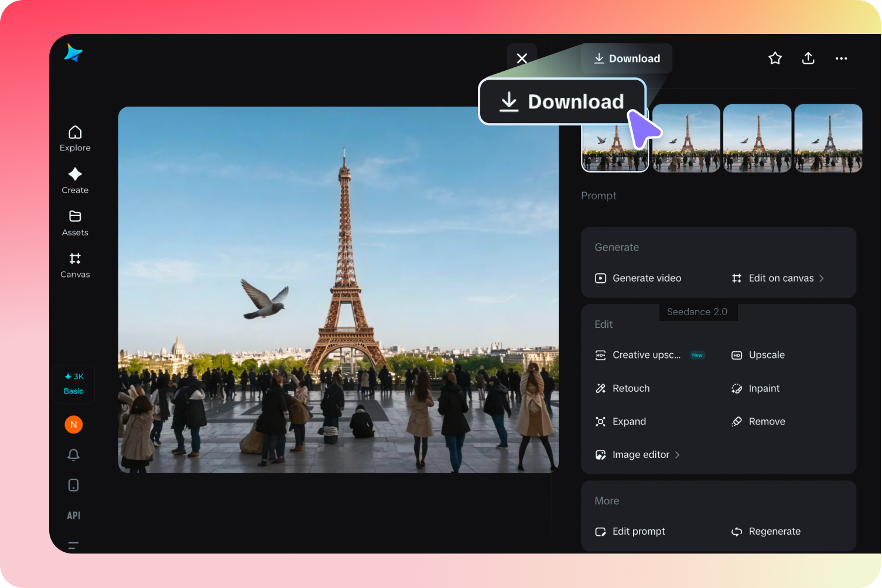The height and width of the screenshot is (588, 882).
Task: Click the sidebar menu icon below API
Action: click(73, 545)
